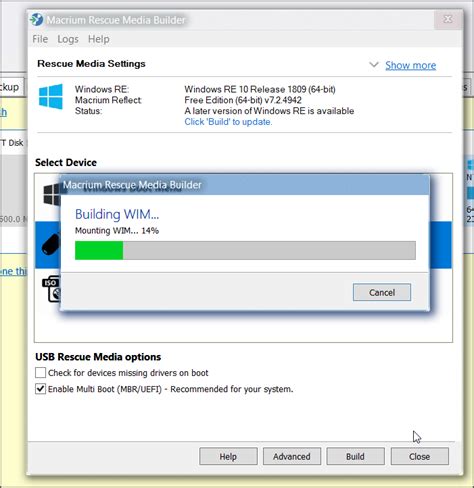Click the Macrium Reflect app logo icon
474x488 pixels.
tap(37, 20)
